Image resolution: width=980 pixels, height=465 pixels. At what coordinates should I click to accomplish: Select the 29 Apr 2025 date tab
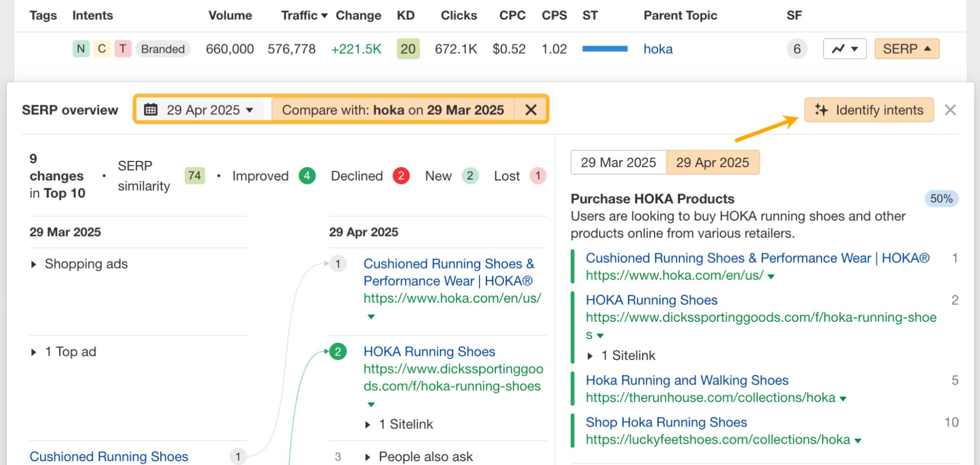click(x=712, y=162)
